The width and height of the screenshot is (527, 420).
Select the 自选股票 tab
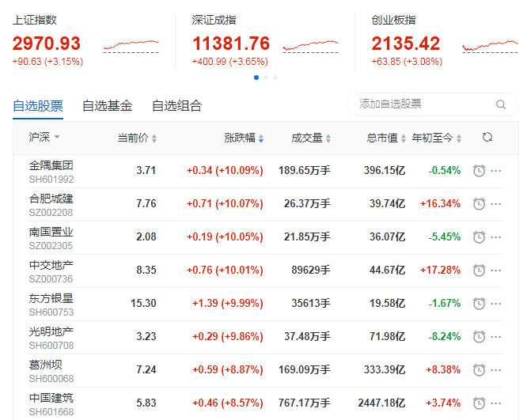click(38, 105)
